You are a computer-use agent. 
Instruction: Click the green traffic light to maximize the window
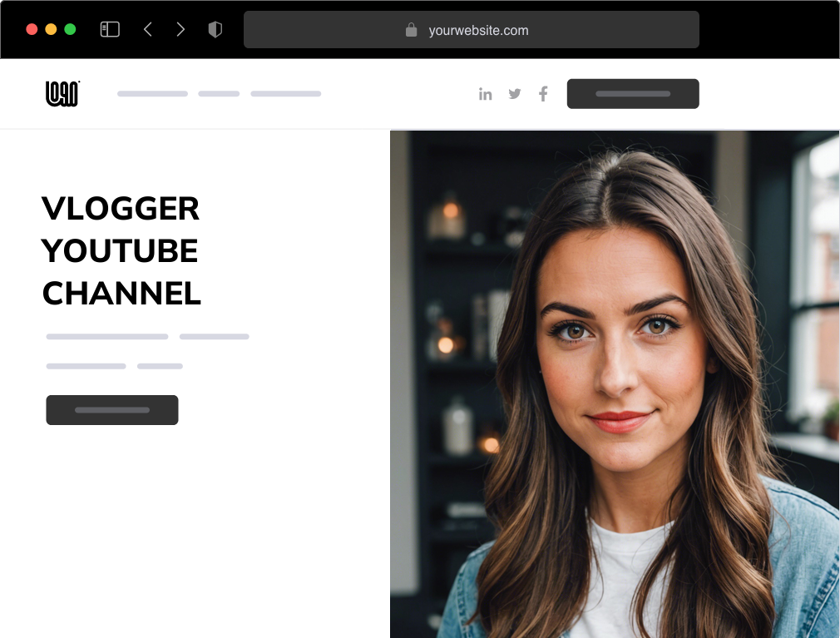coord(72,27)
